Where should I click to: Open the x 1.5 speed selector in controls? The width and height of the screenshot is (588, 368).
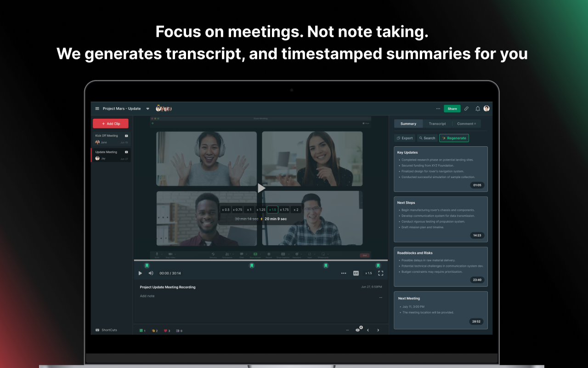[x=368, y=273]
